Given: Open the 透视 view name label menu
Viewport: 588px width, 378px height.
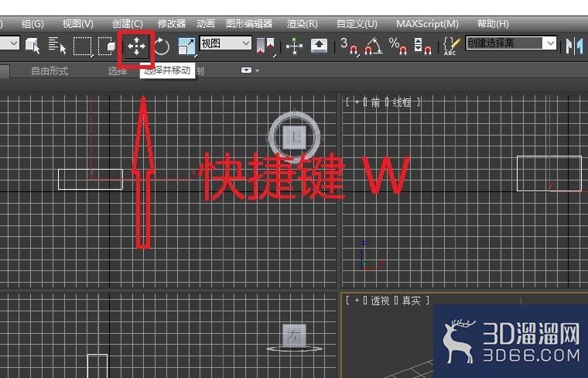Looking at the screenshot, I should (380, 301).
